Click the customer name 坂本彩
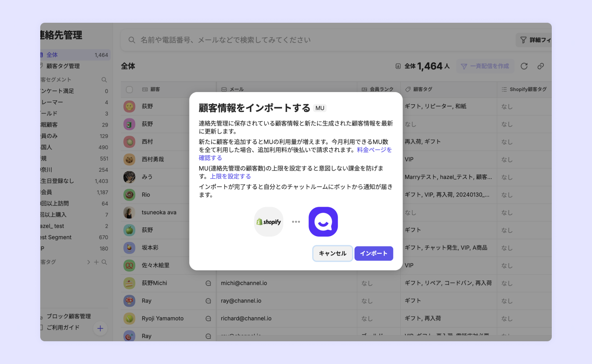 [150, 248]
